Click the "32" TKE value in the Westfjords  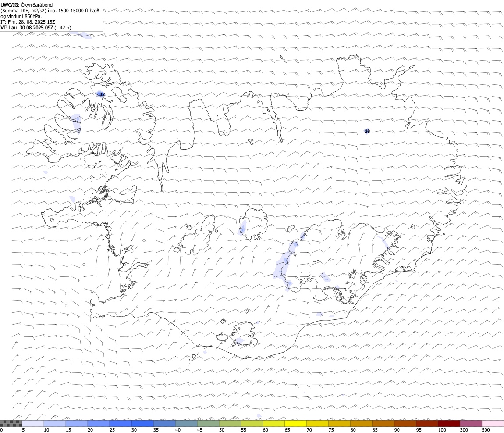tap(102, 94)
